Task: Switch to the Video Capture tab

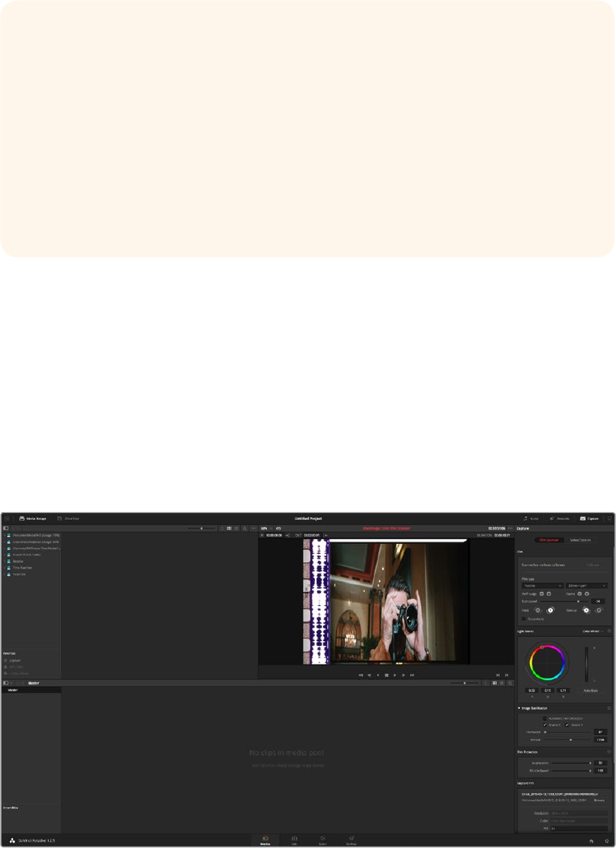Action: [580, 540]
